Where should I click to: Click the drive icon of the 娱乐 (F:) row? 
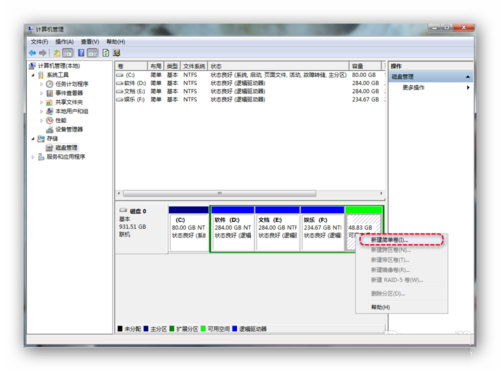120,99
